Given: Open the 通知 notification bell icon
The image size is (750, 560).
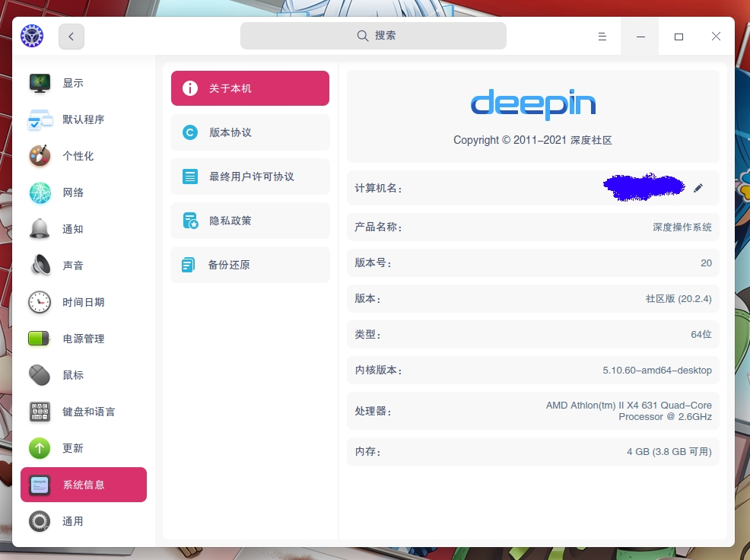Looking at the screenshot, I should tap(40, 229).
